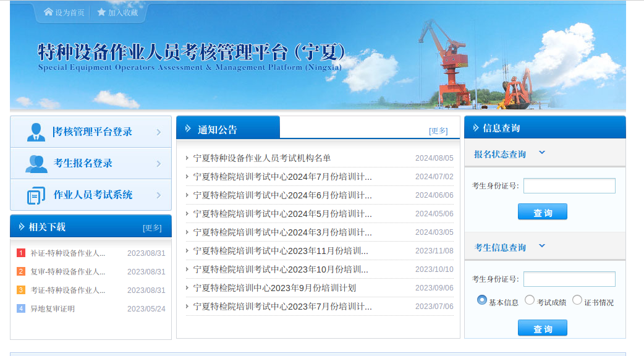Open the arrow next to 考生报名登录
The width and height of the screenshot is (644, 356).
tap(159, 164)
